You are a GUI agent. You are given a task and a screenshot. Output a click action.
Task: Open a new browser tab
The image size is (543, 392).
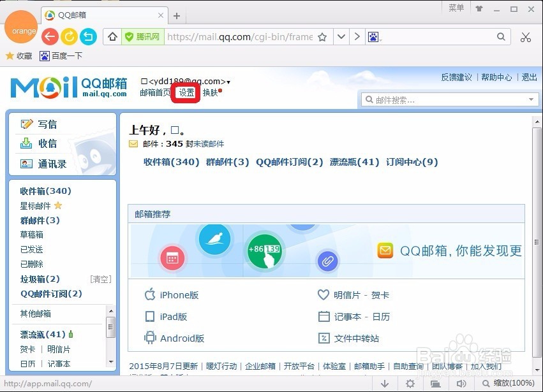tap(177, 16)
